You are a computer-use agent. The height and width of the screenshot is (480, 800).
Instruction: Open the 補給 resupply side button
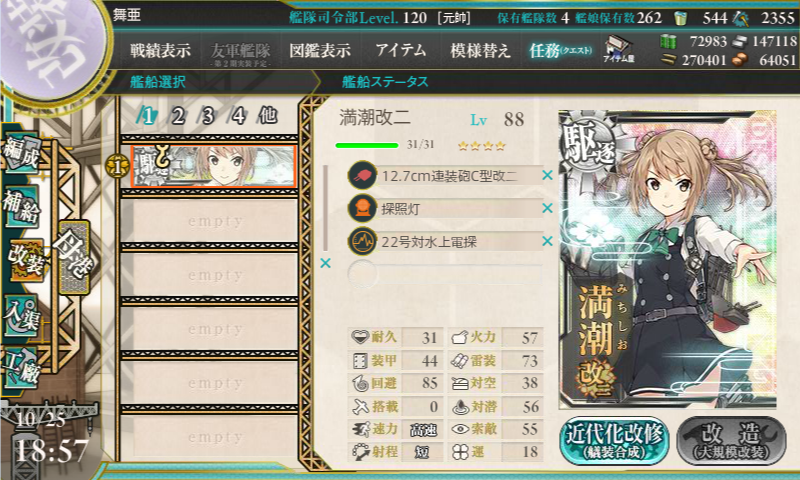[x=21, y=207]
